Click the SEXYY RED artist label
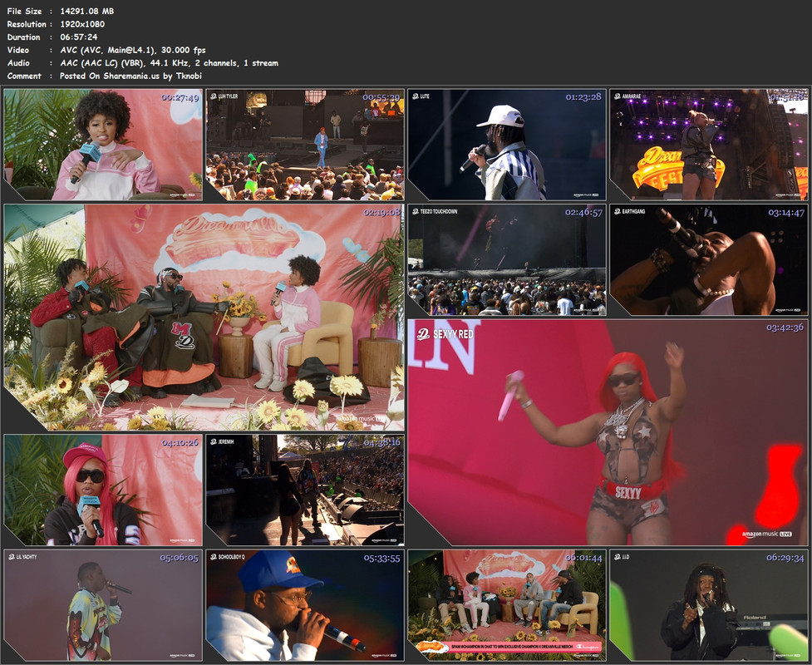 [453, 334]
